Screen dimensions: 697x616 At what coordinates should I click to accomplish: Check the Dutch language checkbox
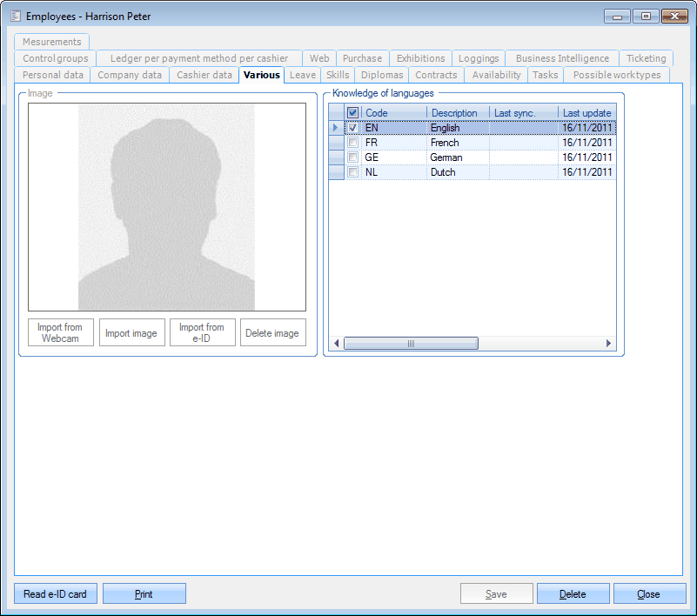pyautogui.click(x=353, y=172)
